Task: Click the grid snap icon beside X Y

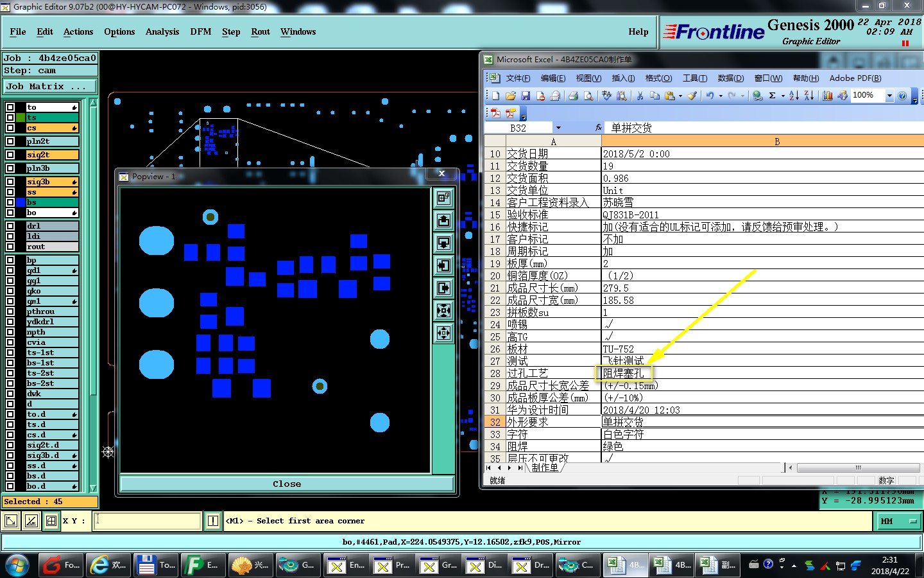Action: tap(51, 521)
